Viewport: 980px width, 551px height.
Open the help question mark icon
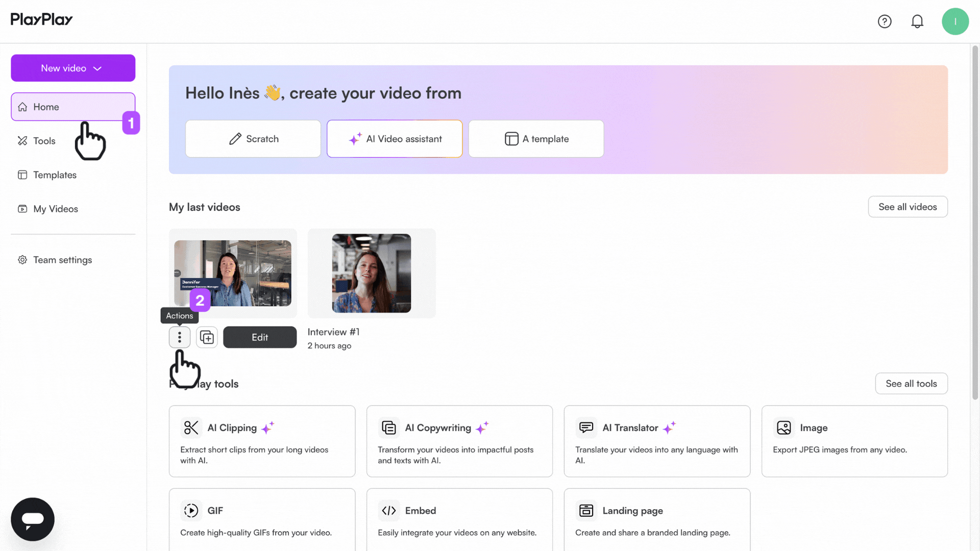click(885, 21)
